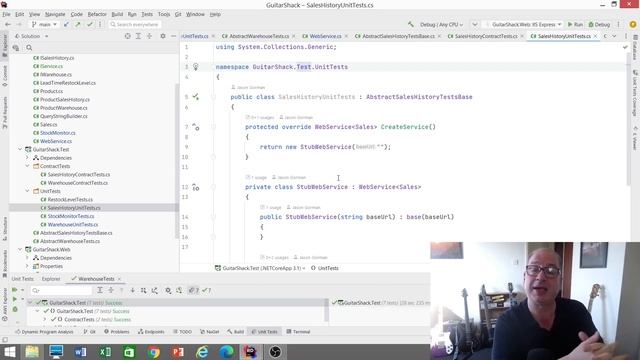
Task: Toggle the total tests filter showing 7
Action: 193,290
